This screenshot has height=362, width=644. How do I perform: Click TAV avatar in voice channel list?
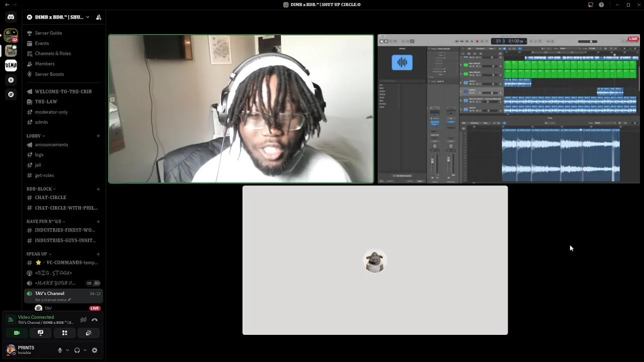pyautogui.click(x=38, y=308)
